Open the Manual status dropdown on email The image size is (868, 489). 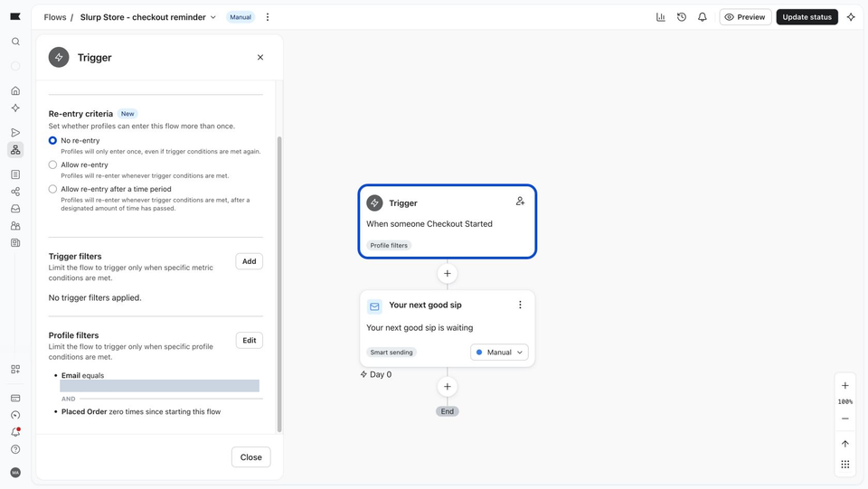[499, 353]
